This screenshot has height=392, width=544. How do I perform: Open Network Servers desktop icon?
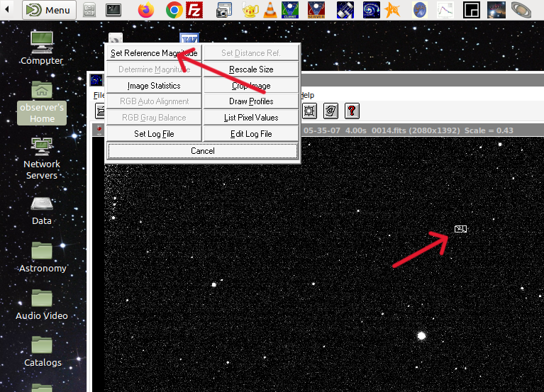point(42,159)
